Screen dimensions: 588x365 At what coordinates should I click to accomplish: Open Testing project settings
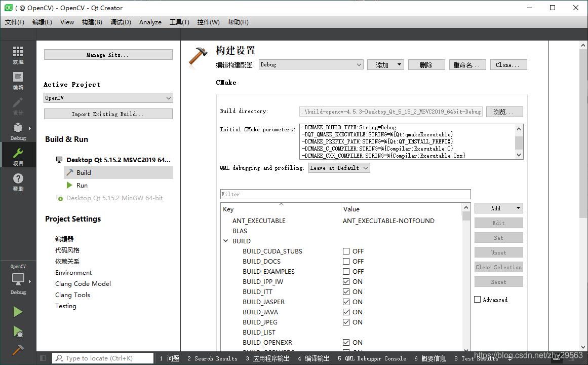[x=66, y=306]
